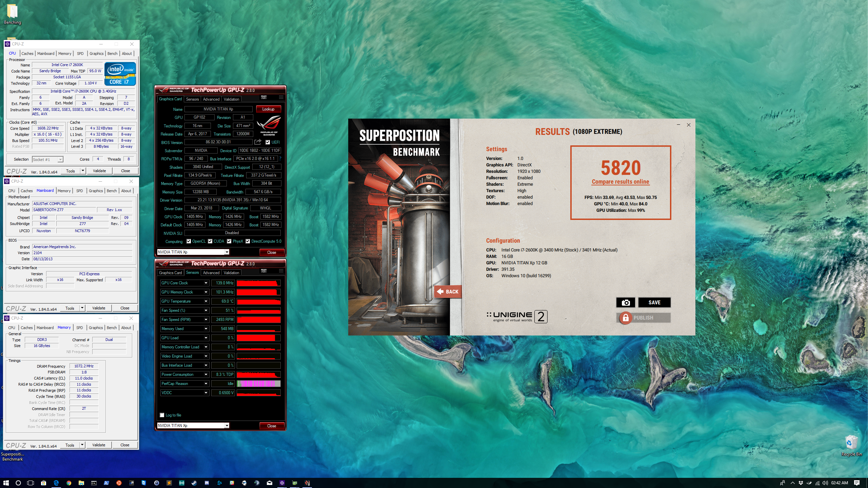The image size is (868, 488).
Task: Toggle the UEFI checkbox in GPU-Z
Action: 268,142
